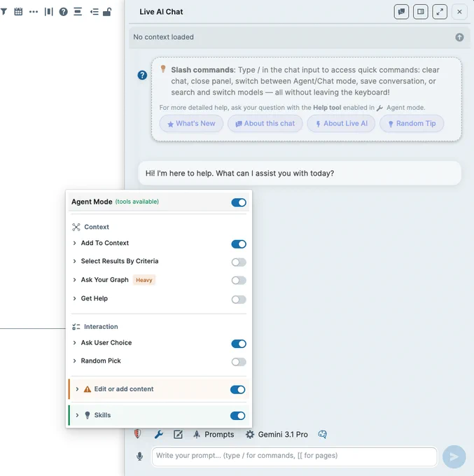The image size is (474, 476).
Task: Expand Select Results By Criteria chevron
Action: click(74, 261)
